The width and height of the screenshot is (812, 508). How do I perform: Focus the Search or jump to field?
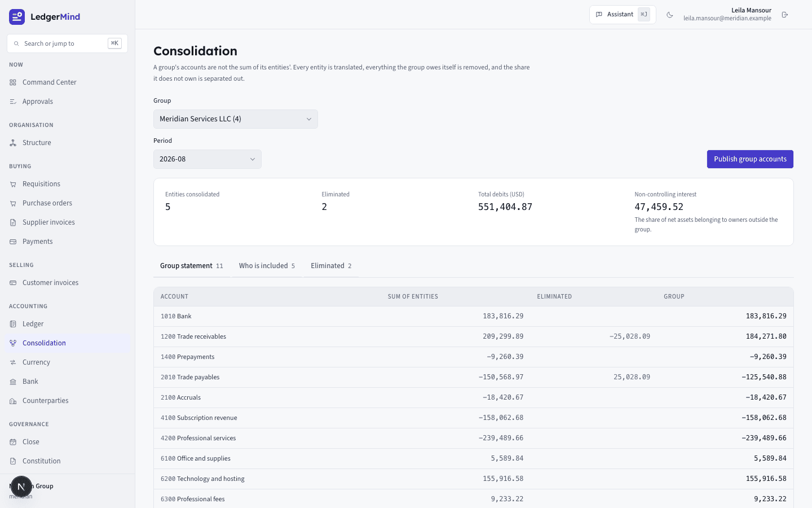67,43
